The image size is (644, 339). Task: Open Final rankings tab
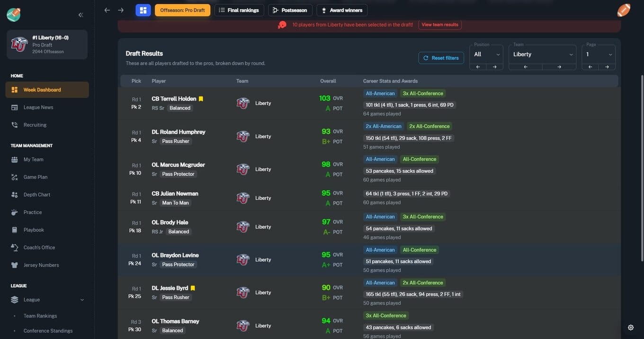click(x=239, y=10)
